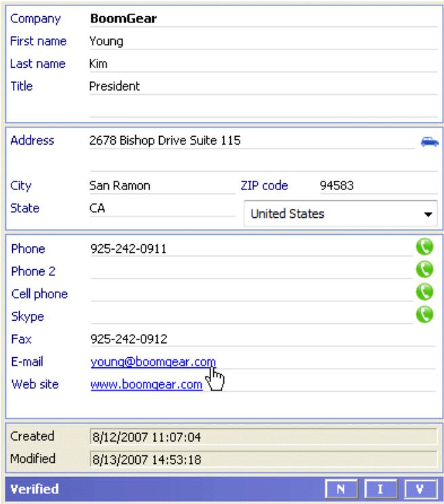Click the empty Cell phone field
The width and height of the screenshot is (444, 504).
[x=251, y=294]
